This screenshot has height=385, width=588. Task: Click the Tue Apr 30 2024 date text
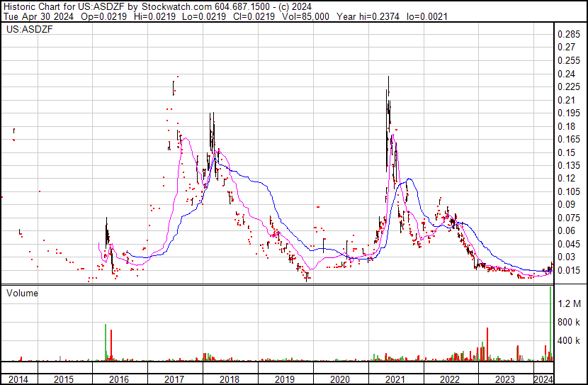tap(39, 16)
